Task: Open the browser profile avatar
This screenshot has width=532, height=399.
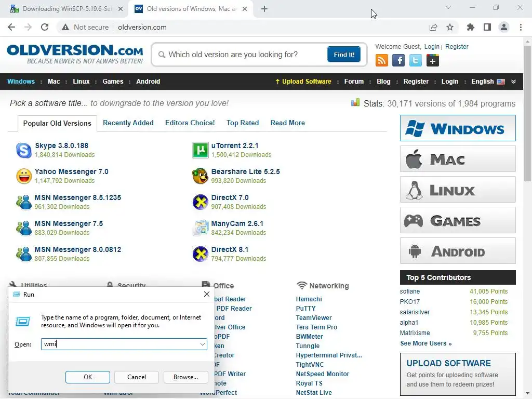Action: pyautogui.click(x=504, y=27)
